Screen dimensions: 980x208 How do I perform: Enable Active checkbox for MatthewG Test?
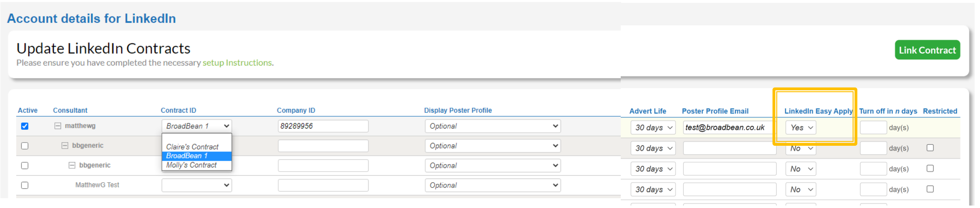(x=25, y=185)
